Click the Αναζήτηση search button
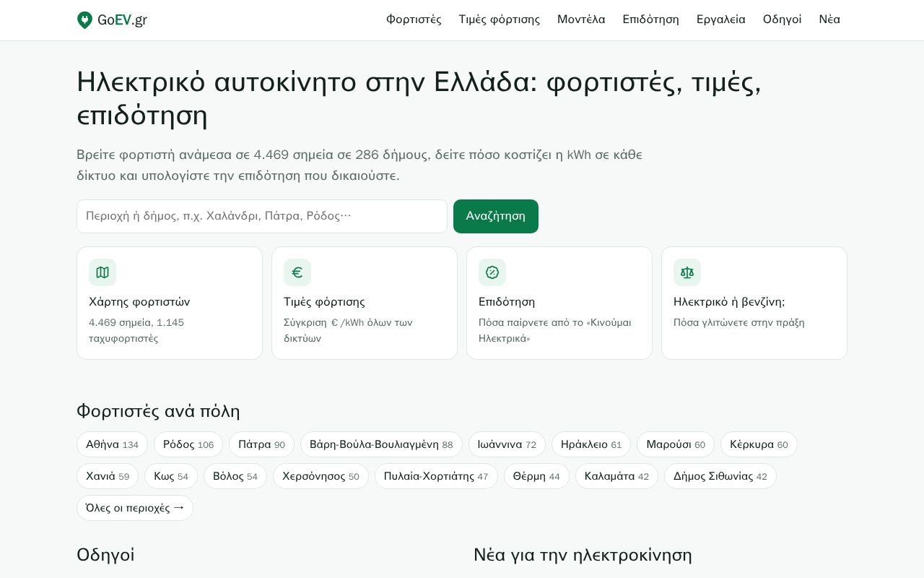924x578 pixels. (496, 216)
